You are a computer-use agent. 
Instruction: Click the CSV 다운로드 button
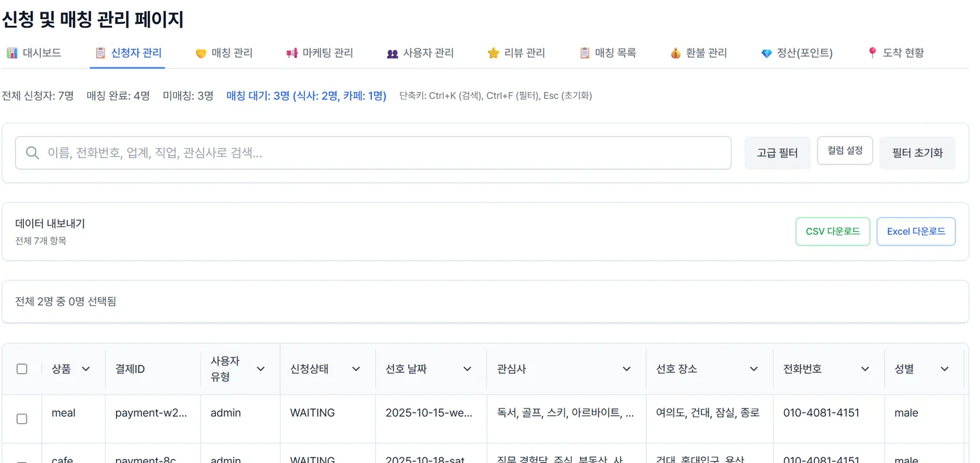point(833,231)
